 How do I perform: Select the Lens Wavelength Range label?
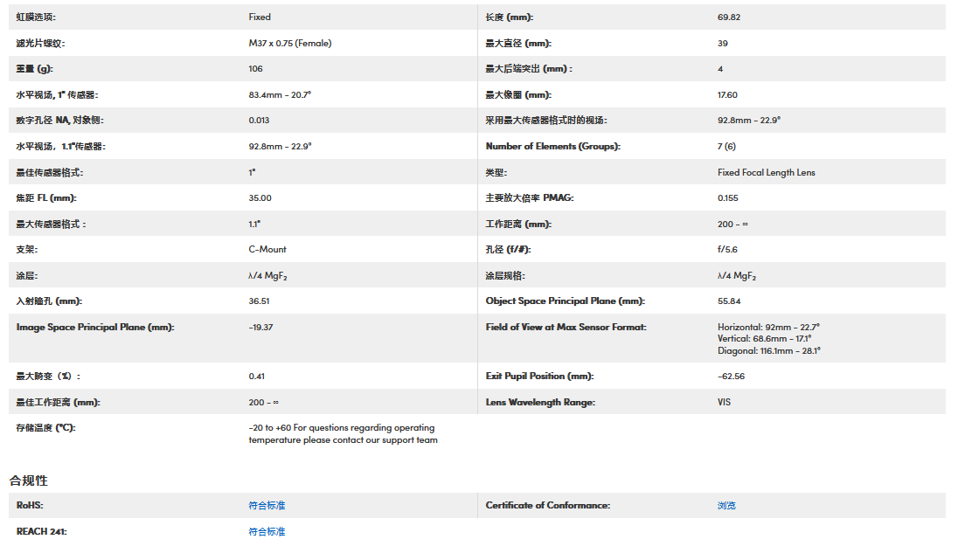pos(540,403)
